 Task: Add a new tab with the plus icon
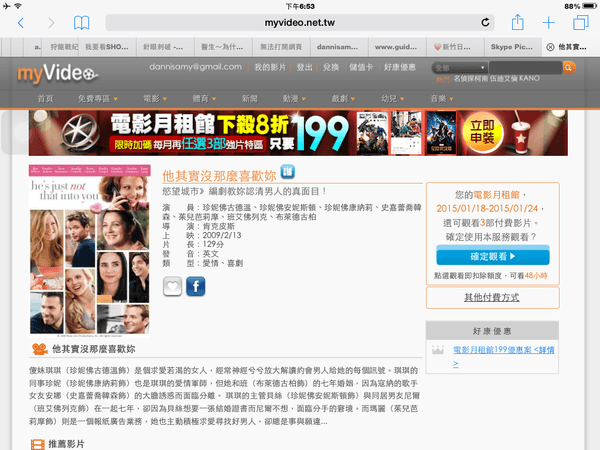click(548, 23)
